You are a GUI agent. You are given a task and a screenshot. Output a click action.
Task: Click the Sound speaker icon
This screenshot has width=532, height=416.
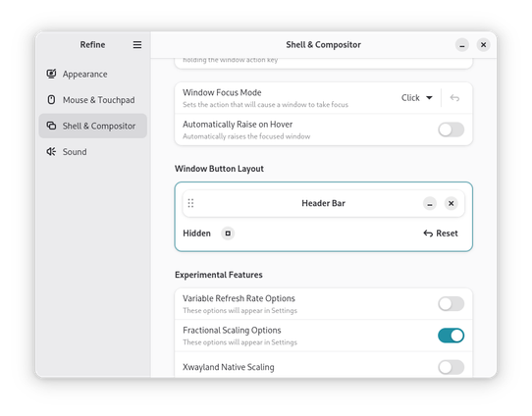pyautogui.click(x=51, y=151)
